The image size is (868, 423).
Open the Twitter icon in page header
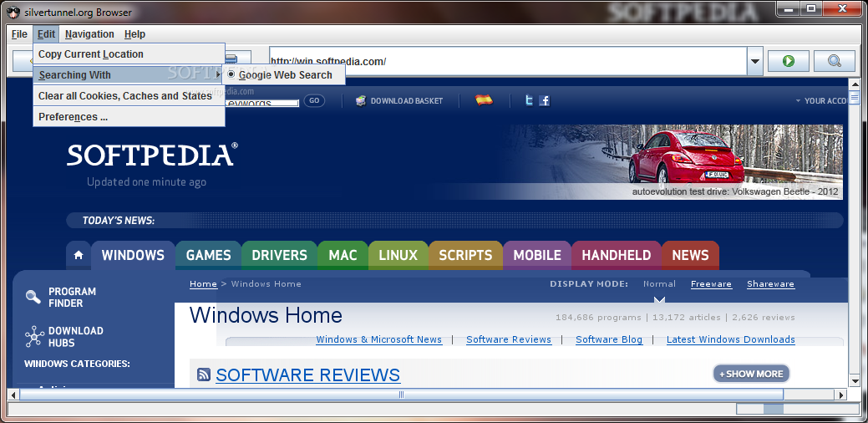click(x=529, y=101)
